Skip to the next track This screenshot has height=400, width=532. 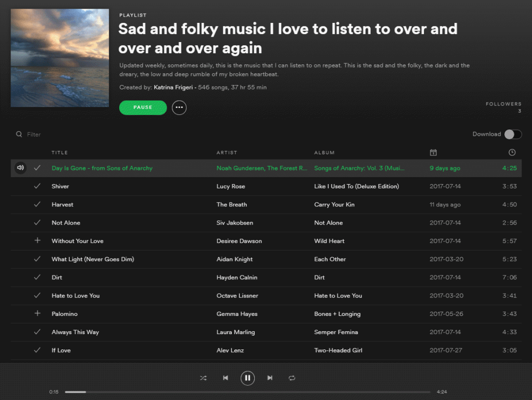[270, 378]
